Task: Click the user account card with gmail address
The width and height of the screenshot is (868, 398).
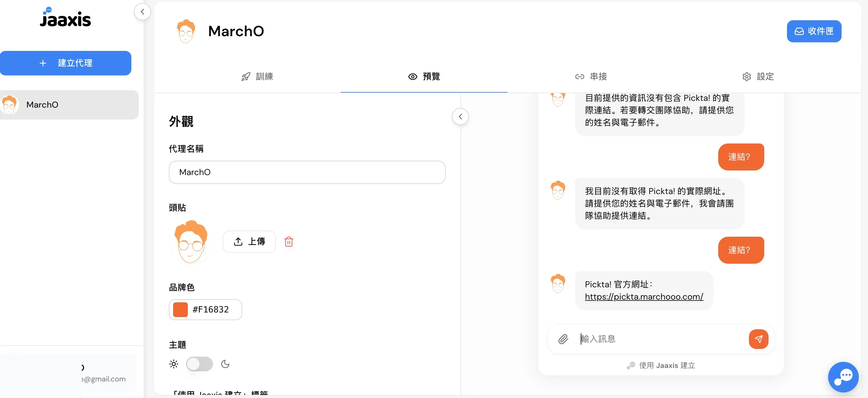Action: click(68, 373)
